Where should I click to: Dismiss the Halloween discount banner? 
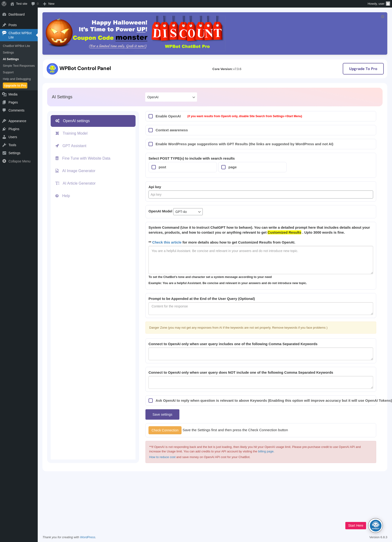[x=383, y=17]
